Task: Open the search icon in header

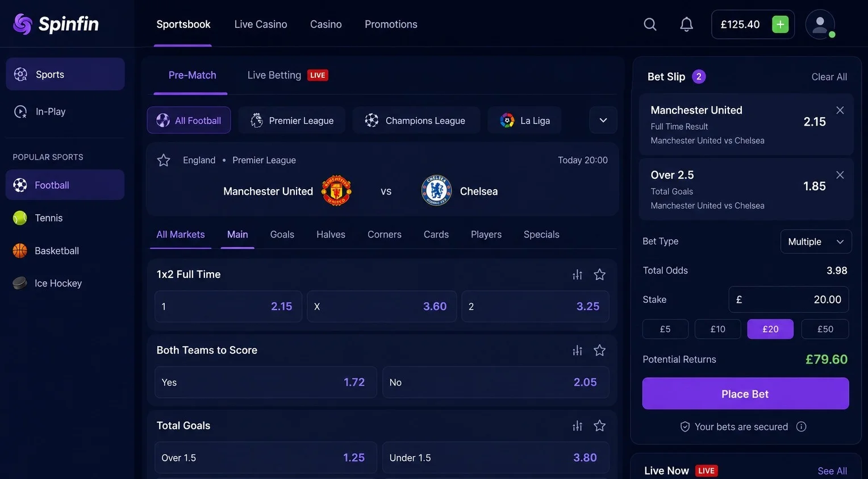Action: pyautogui.click(x=650, y=24)
